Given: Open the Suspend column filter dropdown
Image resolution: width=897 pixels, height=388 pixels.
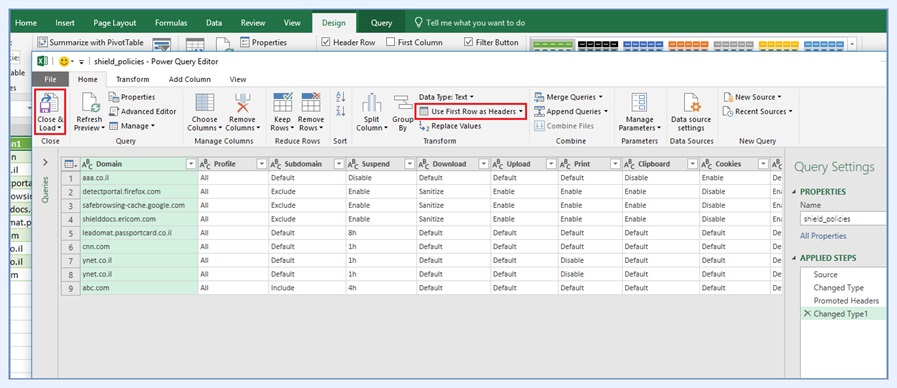Looking at the screenshot, I should (410, 164).
